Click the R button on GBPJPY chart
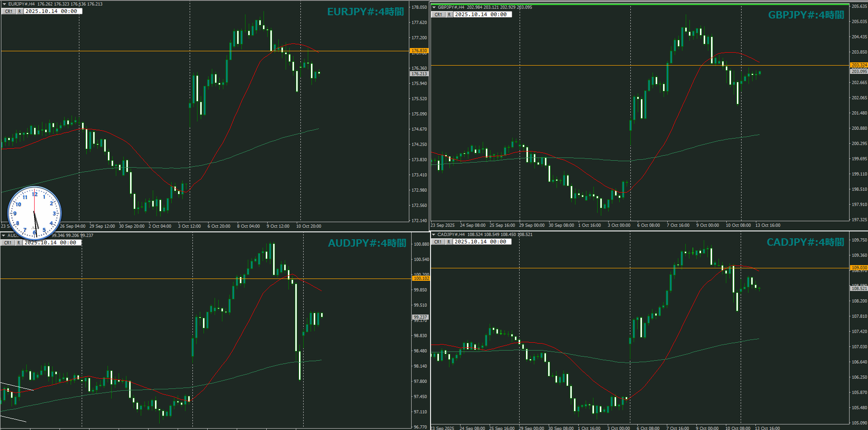 point(449,15)
